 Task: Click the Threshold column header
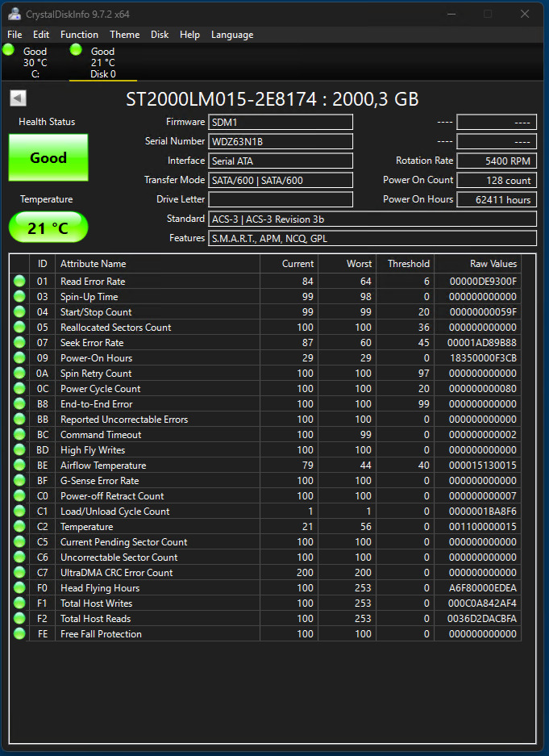(405, 264)
